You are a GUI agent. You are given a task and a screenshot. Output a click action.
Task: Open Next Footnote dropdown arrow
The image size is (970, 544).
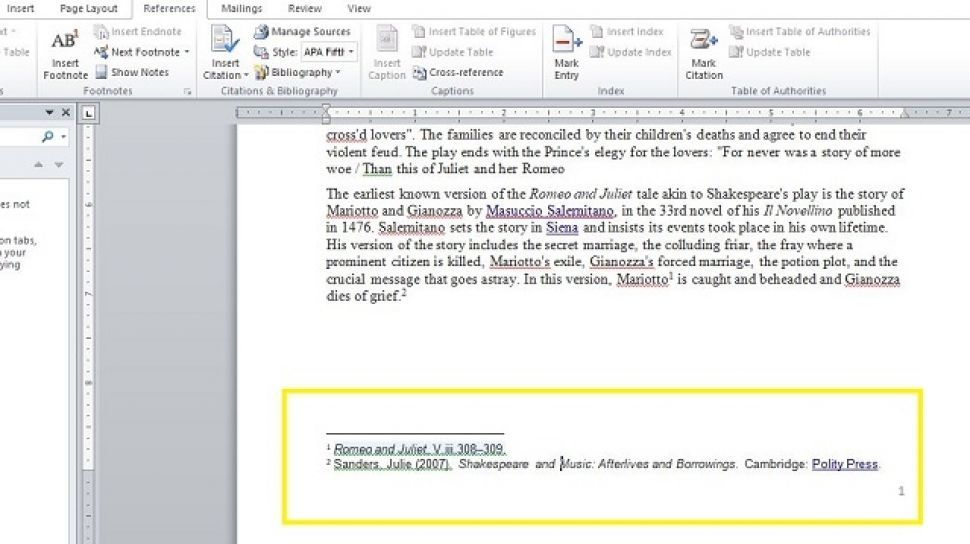pos(187,52)
